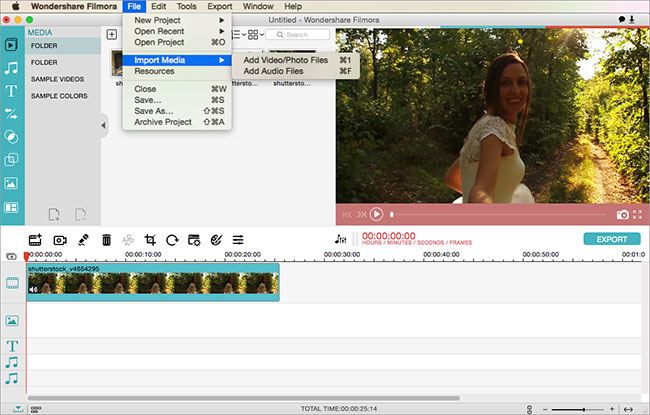Click the record camera icon in toolbar

pyautogui.click(x=60, y=240)
